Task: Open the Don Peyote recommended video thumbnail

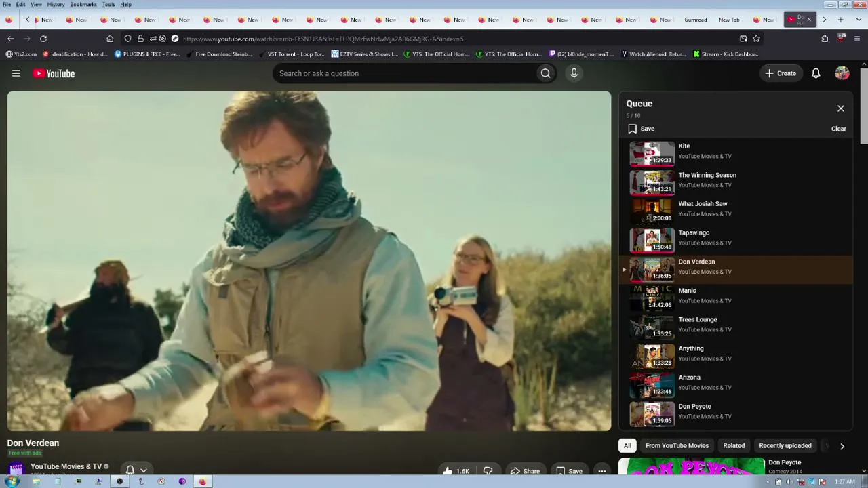Action: pos(691,466)
